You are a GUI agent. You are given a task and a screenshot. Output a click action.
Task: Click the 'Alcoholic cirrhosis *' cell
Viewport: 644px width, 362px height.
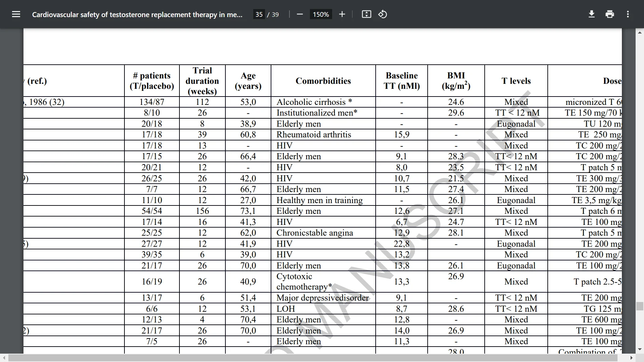323,102
